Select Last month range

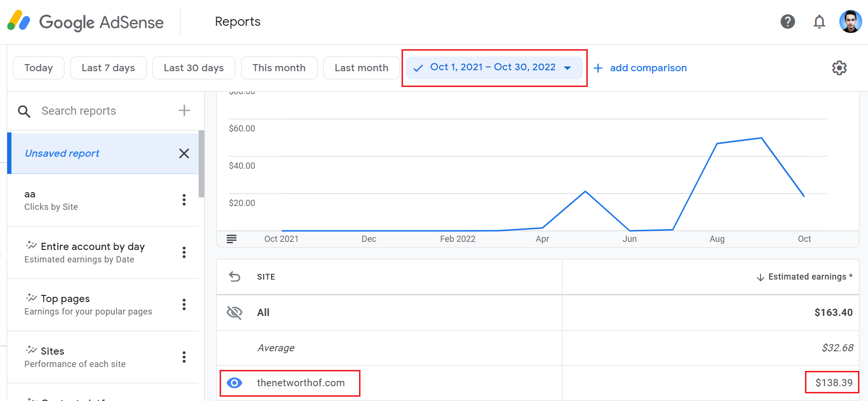click(361, 68)
